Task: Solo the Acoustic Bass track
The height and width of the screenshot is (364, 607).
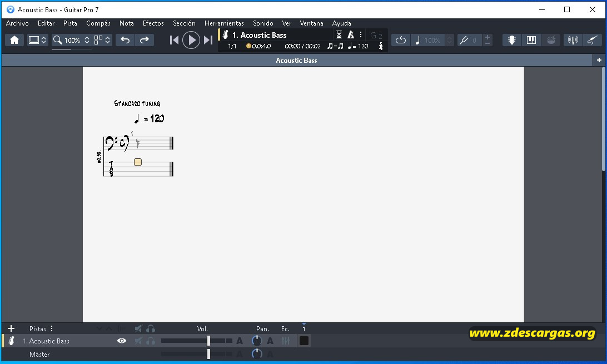Action: tap(151, 341)
